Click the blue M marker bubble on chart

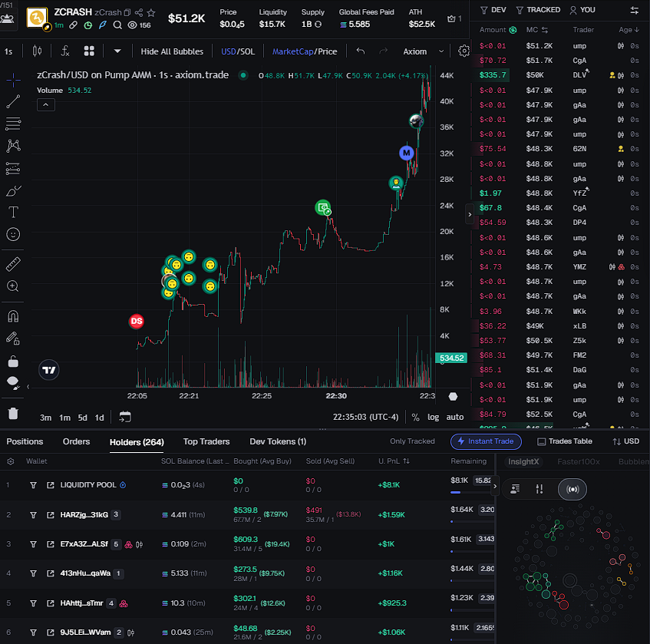pos(407,153)
